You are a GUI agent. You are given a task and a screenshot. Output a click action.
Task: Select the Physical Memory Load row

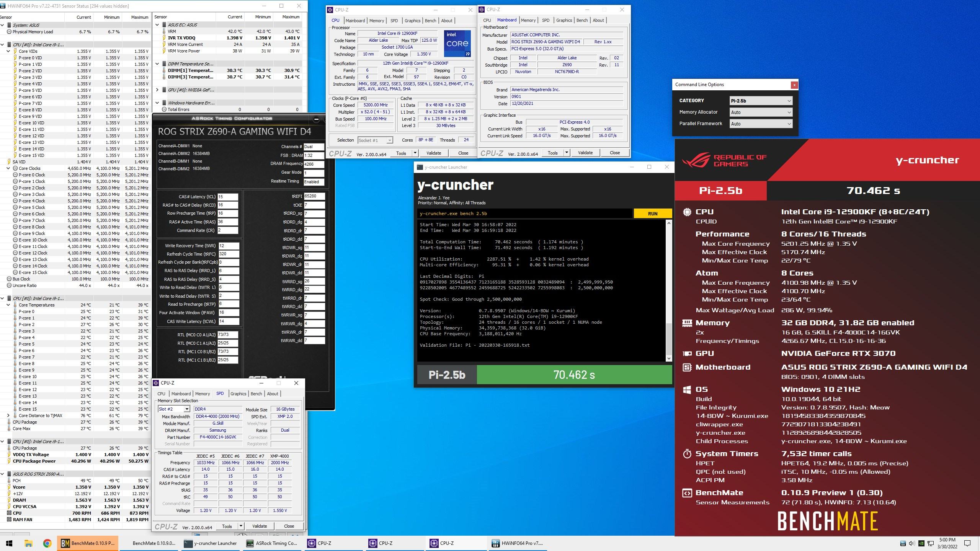coord(75,32)
